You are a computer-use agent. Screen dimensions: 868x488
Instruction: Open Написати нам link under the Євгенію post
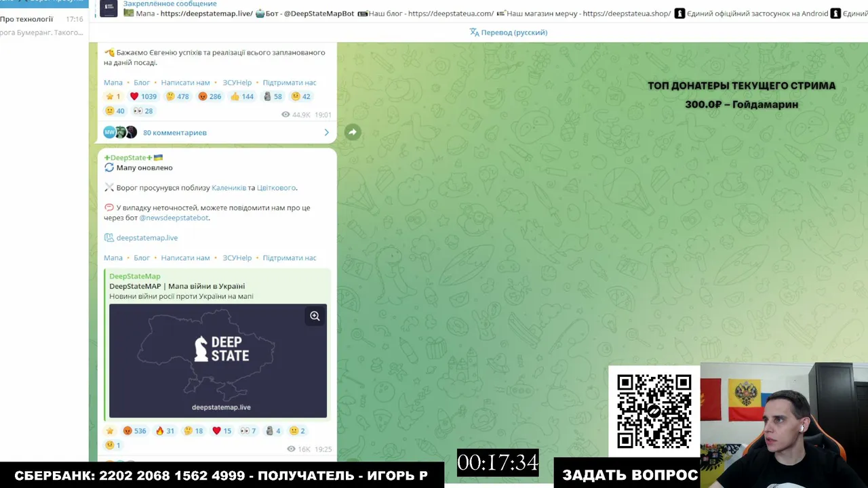pos(186,83)
